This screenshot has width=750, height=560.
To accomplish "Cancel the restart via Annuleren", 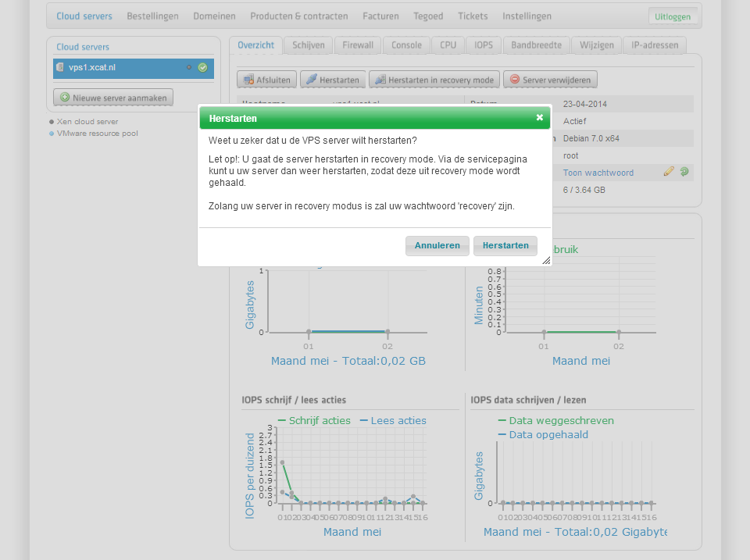I will (x=437, y=245).
